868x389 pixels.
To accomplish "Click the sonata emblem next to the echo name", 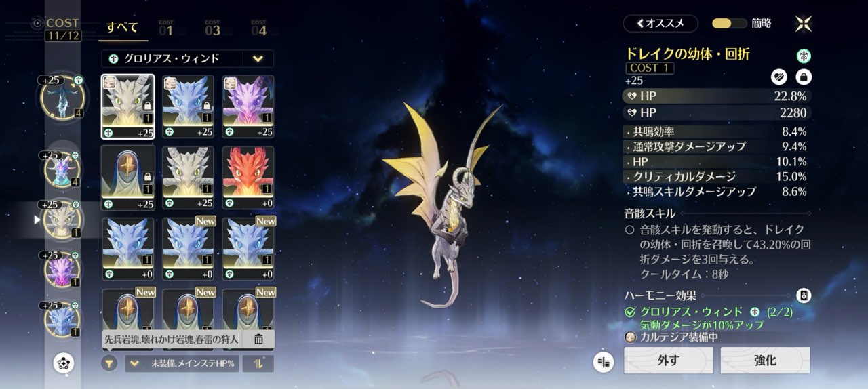I will pos(803,56).
